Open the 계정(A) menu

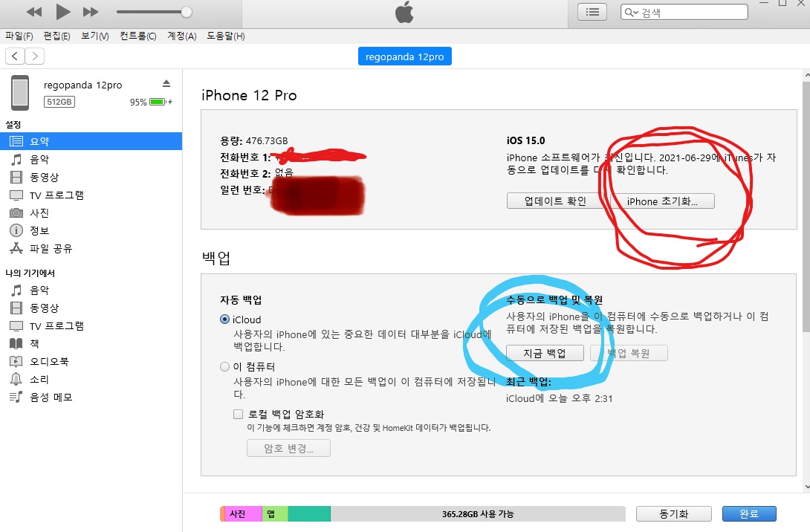pos(181,36)
